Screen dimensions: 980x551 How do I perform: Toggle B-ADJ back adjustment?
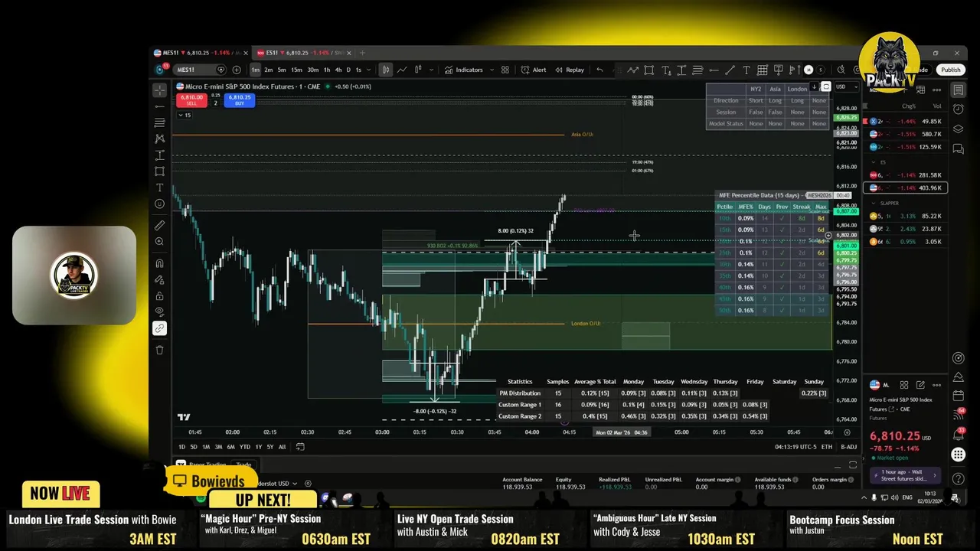click(x=849, y=447)
